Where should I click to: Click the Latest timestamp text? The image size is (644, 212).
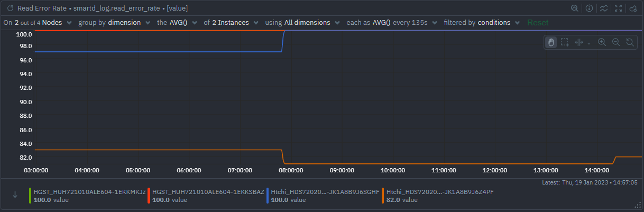point(590,182)
